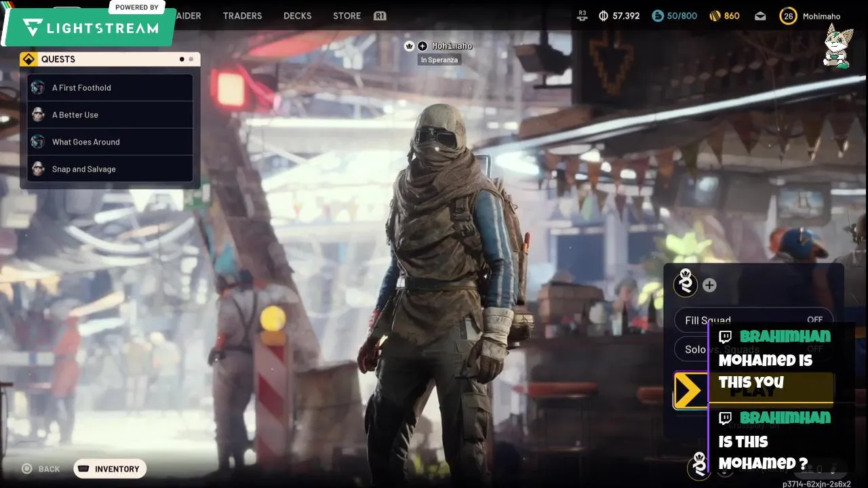Add a squad member with plus button

[709, 285]
